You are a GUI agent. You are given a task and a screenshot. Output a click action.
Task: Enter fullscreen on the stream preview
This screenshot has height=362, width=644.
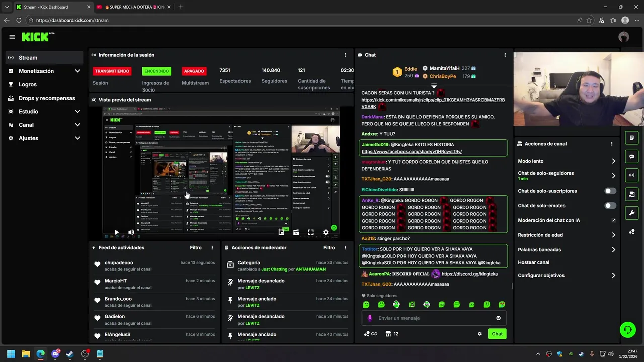pos(311,232)
